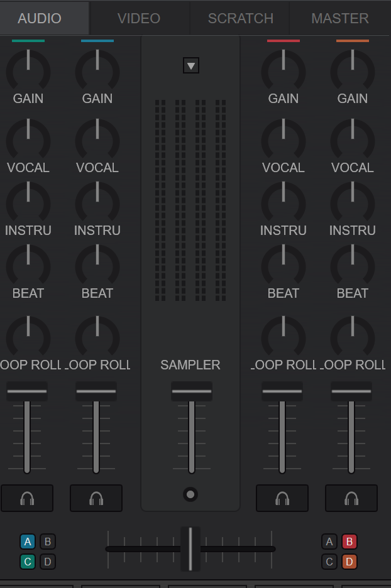Go to the MASTER tab
Image resolution: width=391 pixels, height=588 pixels.
point(340,18)
